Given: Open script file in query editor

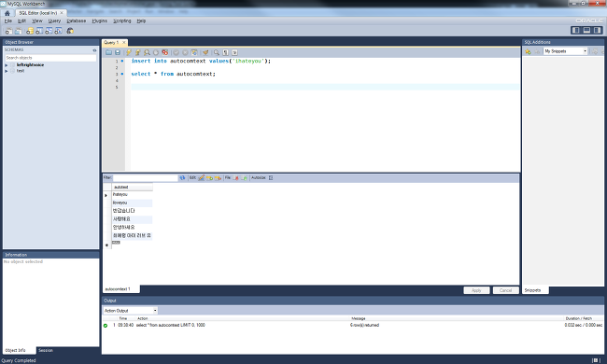Looking at the screenshot, I should 108,52.
